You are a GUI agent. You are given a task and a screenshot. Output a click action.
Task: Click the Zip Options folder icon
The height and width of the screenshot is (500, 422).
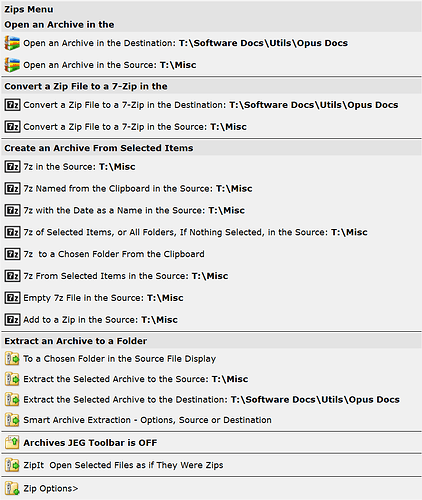pos(12,489)
